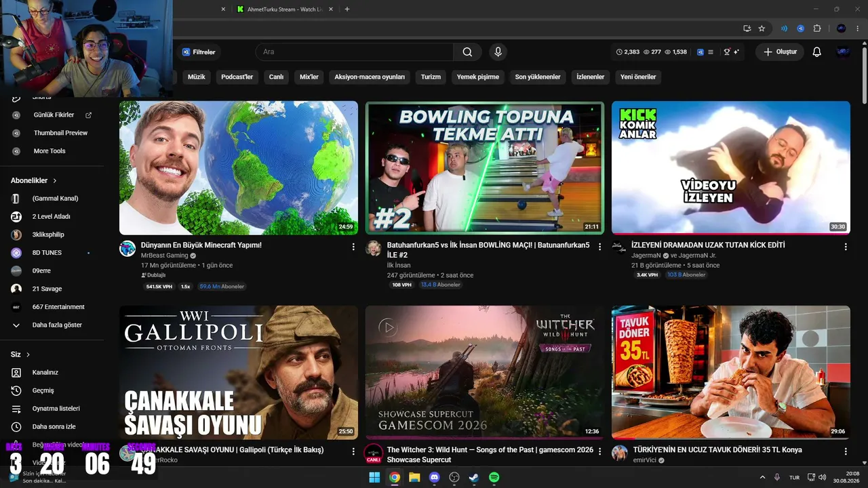Play the WWI Gallipoli video thumbnail
868x488 pixels.
coord(239,373)
